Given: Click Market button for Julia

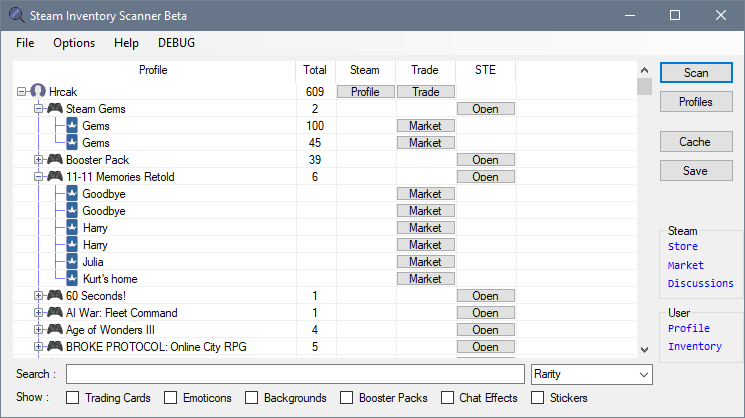Looking at the screenshot, I should point(426,262).
